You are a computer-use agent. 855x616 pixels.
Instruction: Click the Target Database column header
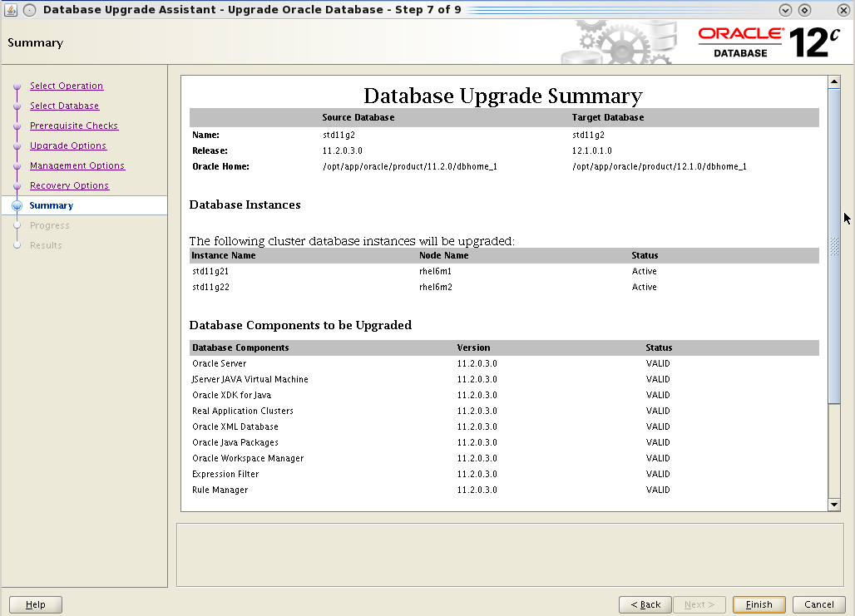[x=608, y=117]
